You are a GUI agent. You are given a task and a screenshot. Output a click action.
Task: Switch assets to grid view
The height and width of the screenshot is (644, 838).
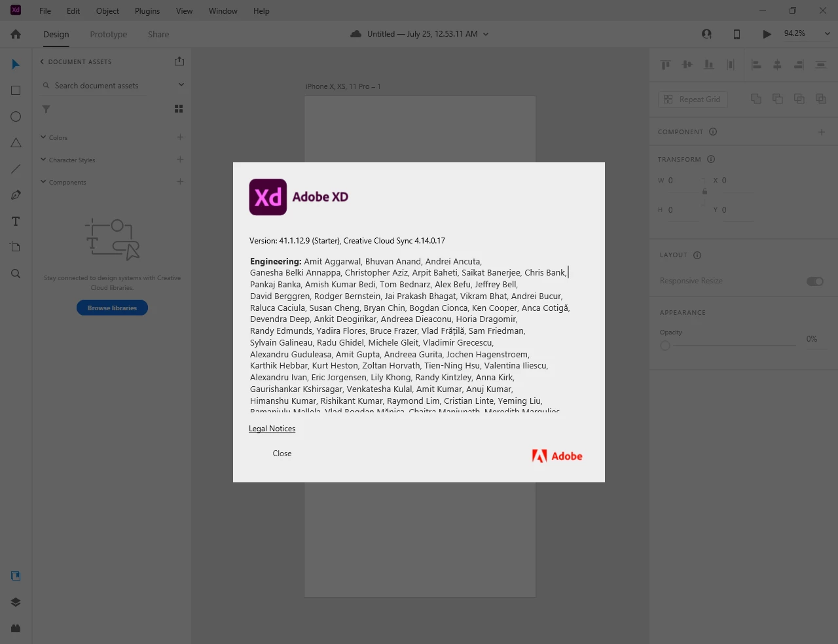coord(179,109)
